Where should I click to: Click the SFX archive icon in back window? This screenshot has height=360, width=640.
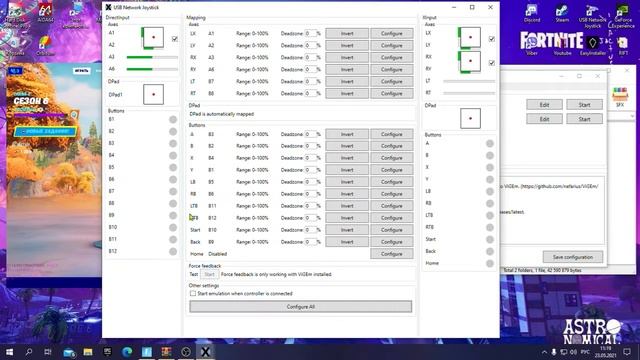[x=620, y=97]
